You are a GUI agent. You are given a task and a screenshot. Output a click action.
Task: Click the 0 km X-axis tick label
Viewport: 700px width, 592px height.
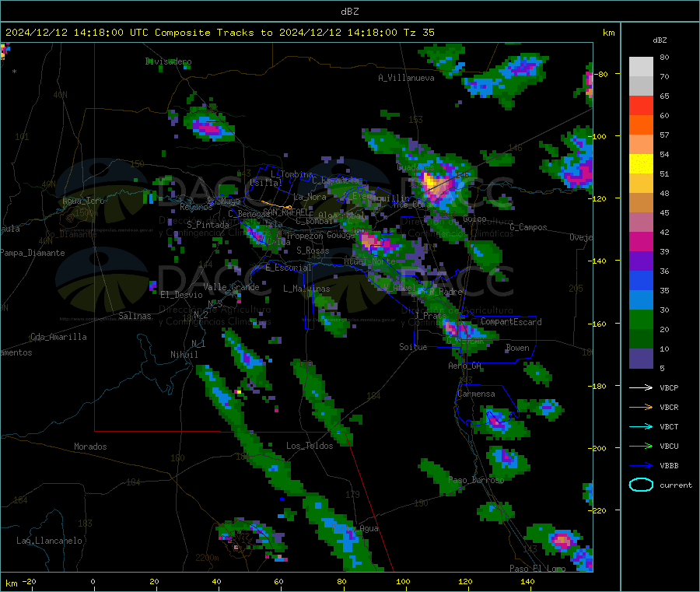(x=93, y=581)
